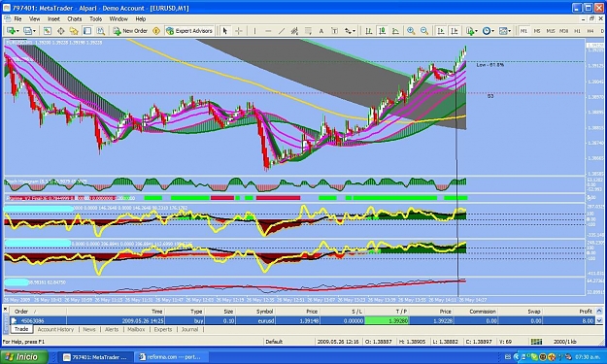Toggle the Expert Advisors button
Image resolution: width=607 pixels, height=364 pixels.
click(x=189, y=31)
